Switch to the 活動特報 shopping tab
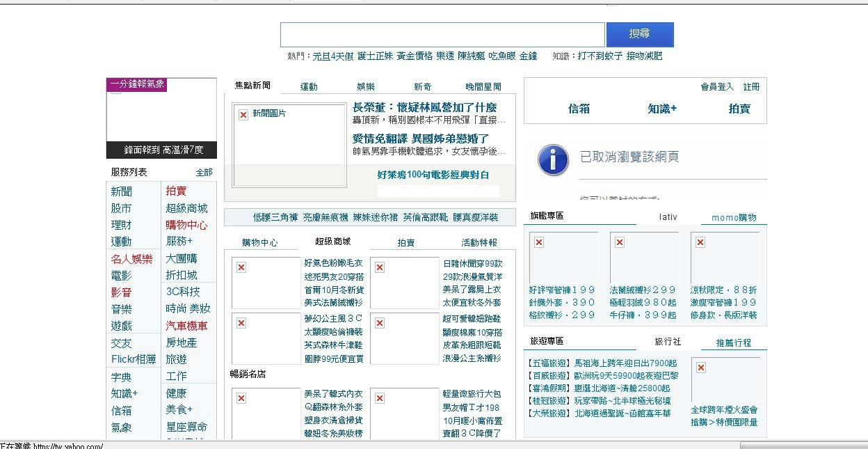This screenshot has width=868, height=449. pyautogui.click(x=479, y=243)
